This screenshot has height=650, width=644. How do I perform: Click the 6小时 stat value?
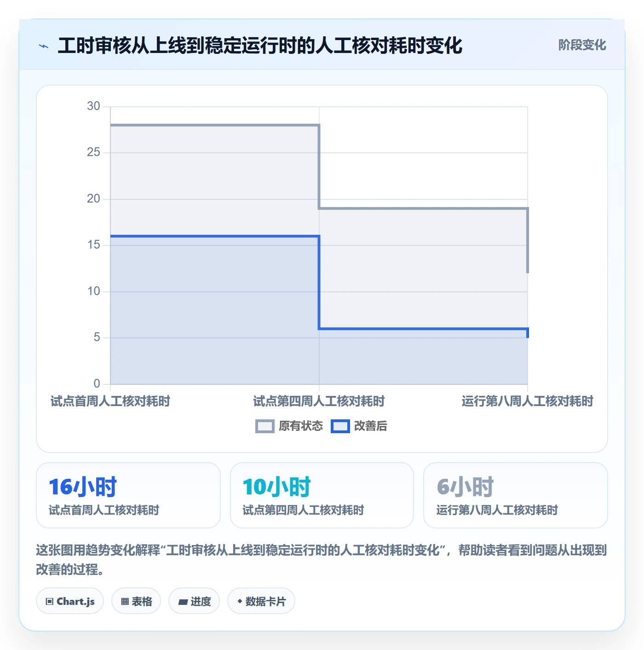click(465, 487)
